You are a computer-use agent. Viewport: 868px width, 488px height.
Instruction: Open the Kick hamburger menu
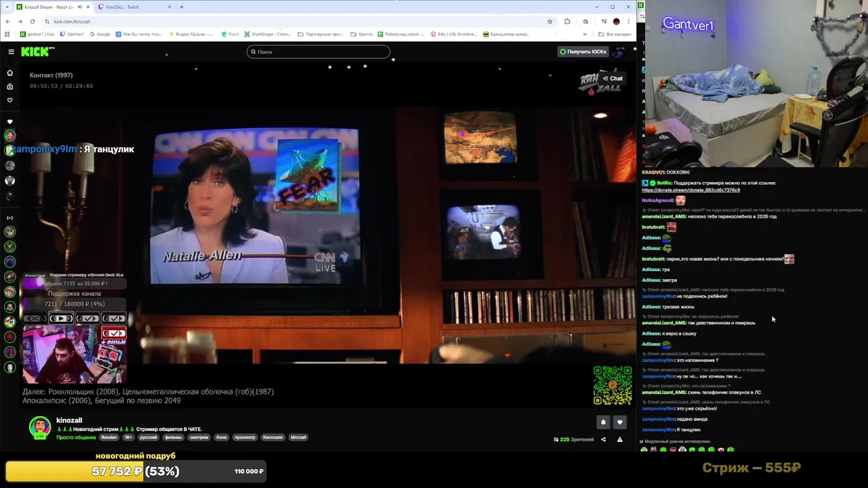click(x=11, y=52)
